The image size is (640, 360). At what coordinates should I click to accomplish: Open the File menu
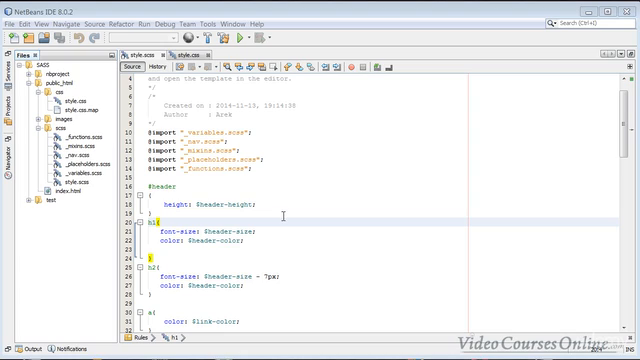[9, 24]
